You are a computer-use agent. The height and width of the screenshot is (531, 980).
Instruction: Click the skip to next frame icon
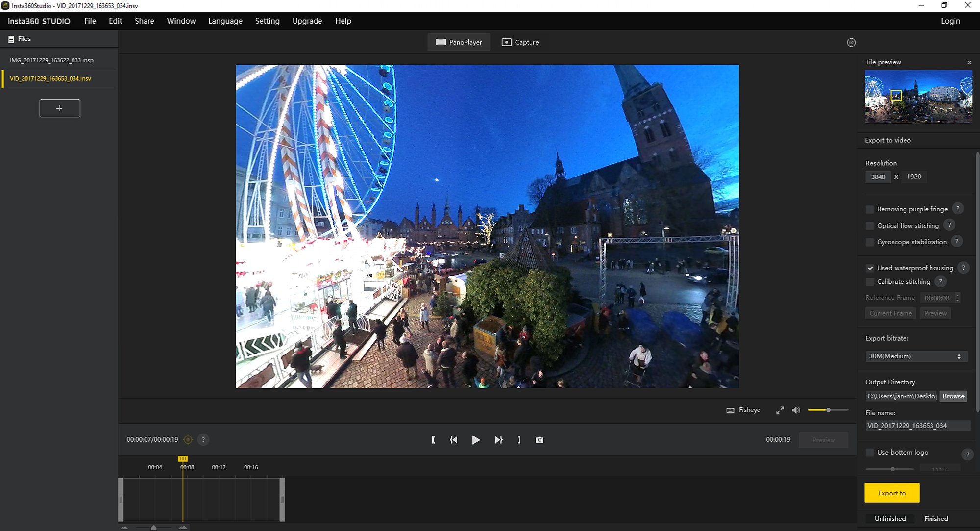pyautogui.click(x=498, y=440)
